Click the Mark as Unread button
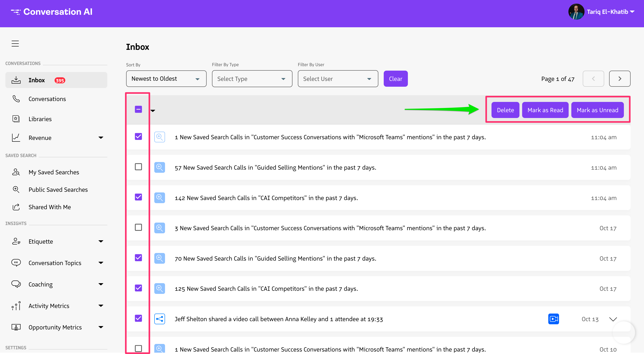The image size is (644, 354). (597, 110)
